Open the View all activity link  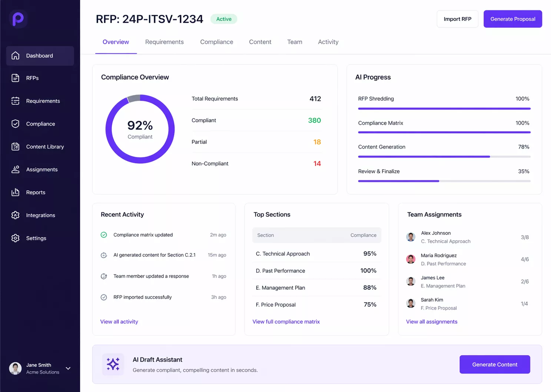[119, 322]
